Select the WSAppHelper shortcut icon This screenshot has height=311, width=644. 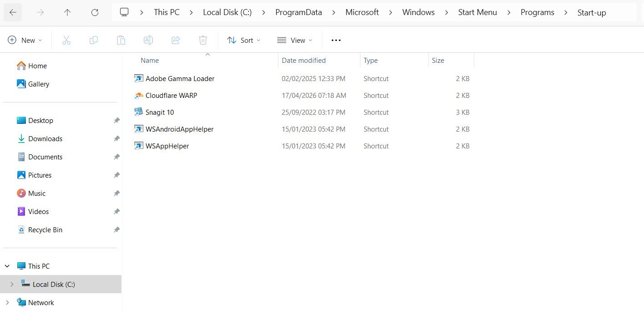pos(139,146)
